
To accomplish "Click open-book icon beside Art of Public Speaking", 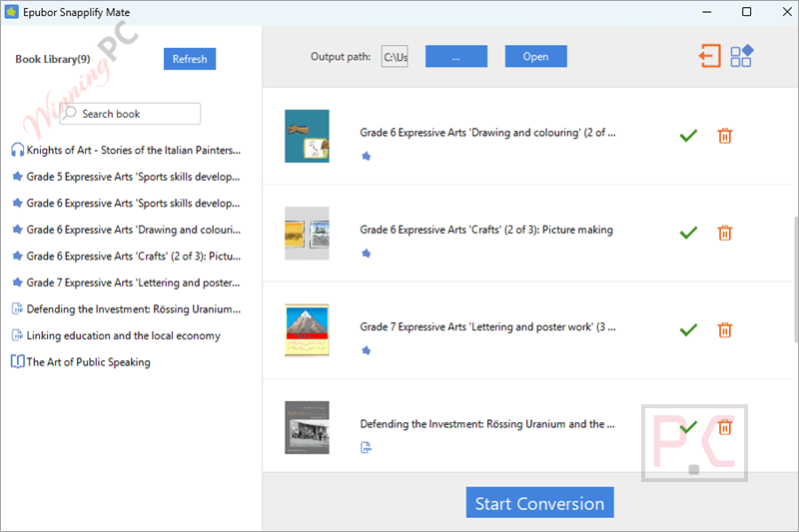I will click(17, 362).
